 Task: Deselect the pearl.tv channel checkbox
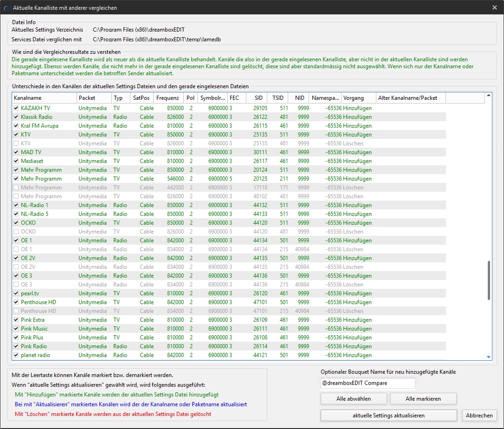(x=16, y=293)
